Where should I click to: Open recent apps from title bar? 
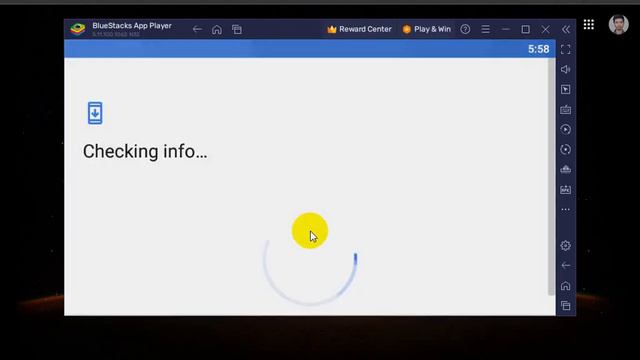[237, 29]
